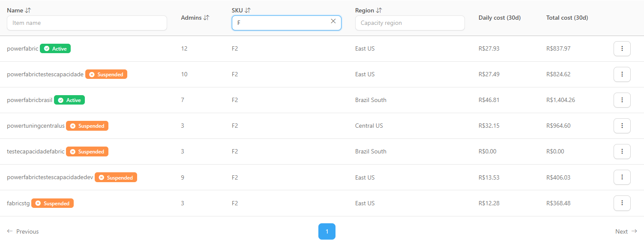The height and width of the screenshot is (240, 644).
Task: Click daily cost R$27.93
Action: (x=489, y=48)
